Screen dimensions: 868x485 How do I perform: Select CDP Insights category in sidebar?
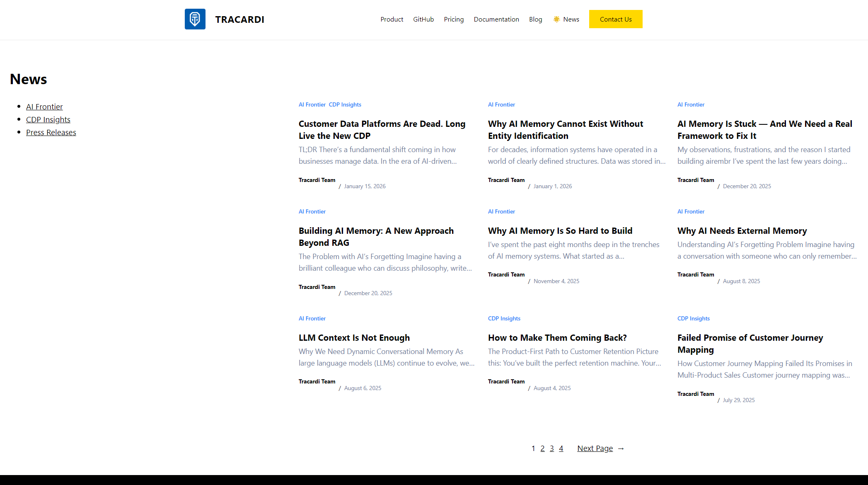coord(48,120)
